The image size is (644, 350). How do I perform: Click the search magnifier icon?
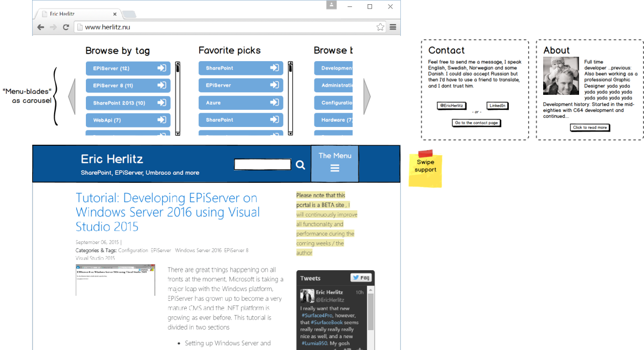pos(301,165)
